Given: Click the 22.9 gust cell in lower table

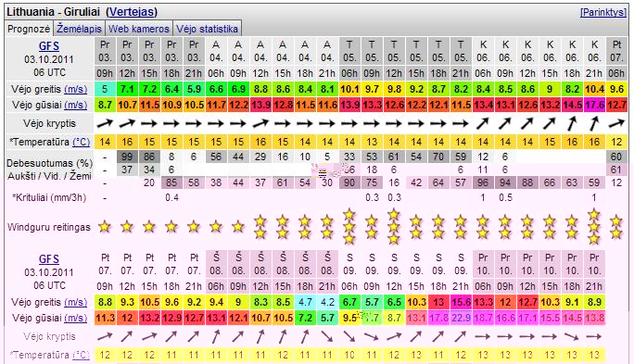Looking at the screenshot, I should tap(461, 318).
